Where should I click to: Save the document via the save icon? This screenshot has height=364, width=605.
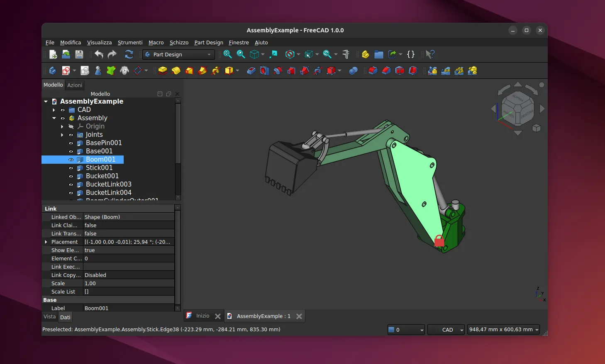pyautogui.click(x=79, y=54)
